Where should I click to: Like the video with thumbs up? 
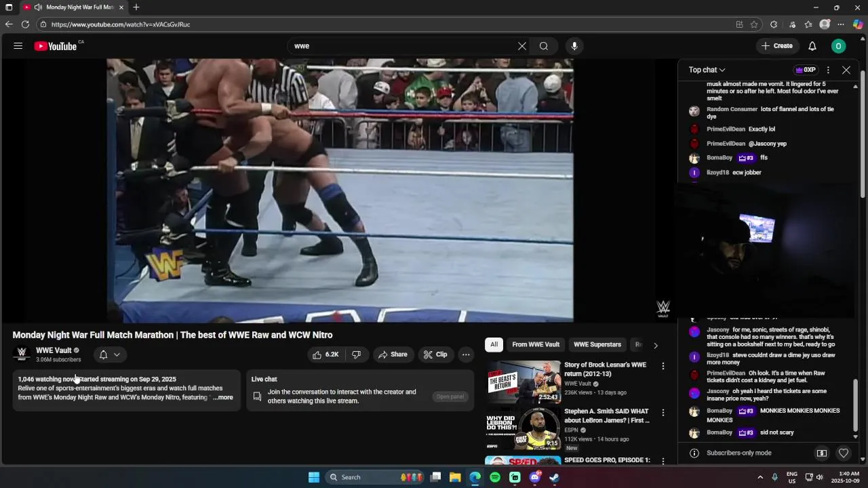coord(325,354)
